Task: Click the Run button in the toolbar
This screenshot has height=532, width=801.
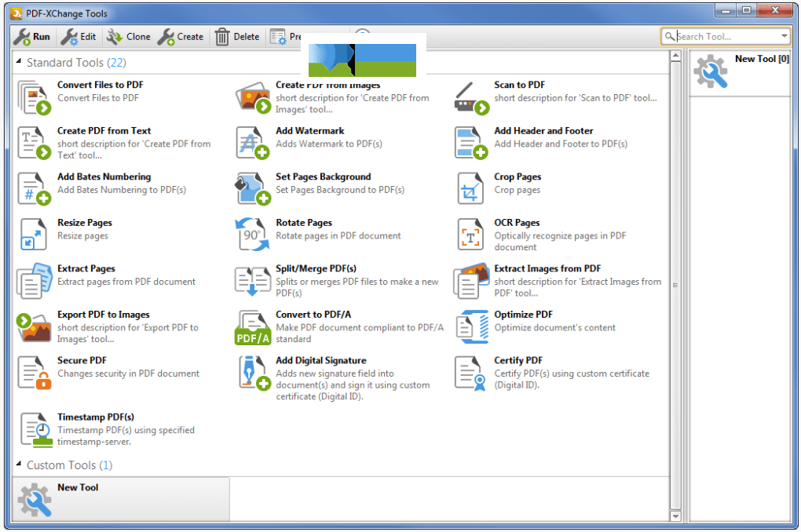Action: [x=31, y=37]
